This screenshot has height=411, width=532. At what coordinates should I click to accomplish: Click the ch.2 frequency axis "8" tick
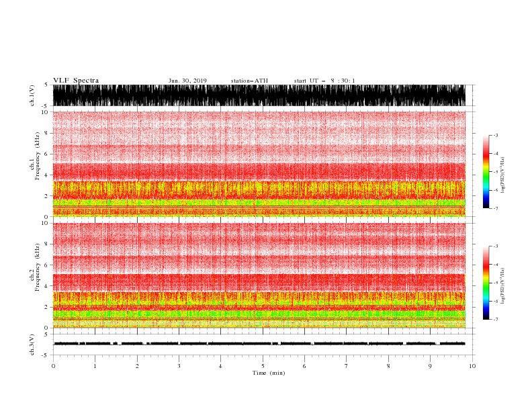[x=47, y=244]
